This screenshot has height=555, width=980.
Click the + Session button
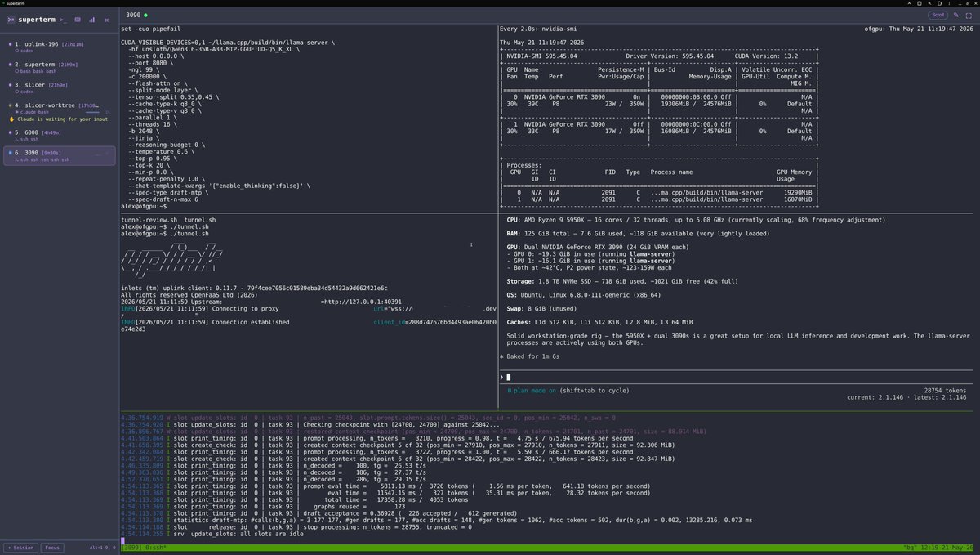(22, 548)
